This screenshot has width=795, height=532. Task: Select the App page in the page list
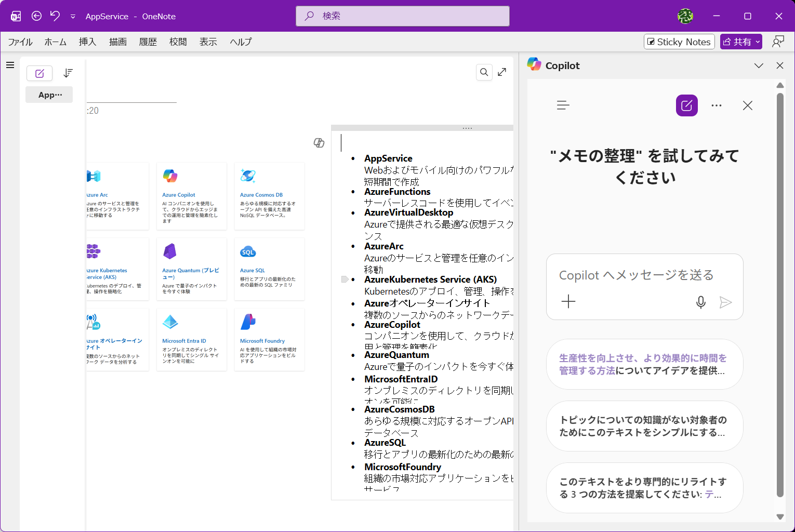click(x=49, y=95)
